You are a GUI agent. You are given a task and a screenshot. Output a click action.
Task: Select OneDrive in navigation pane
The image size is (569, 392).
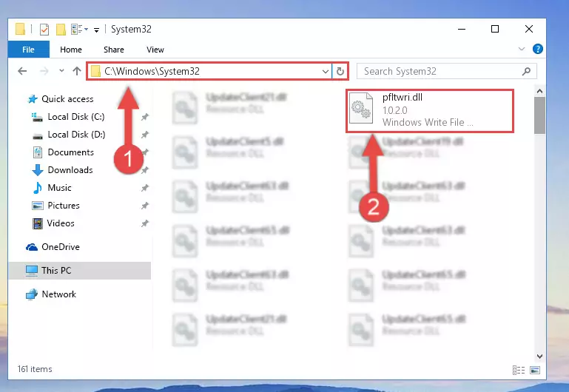pos(61,247)
